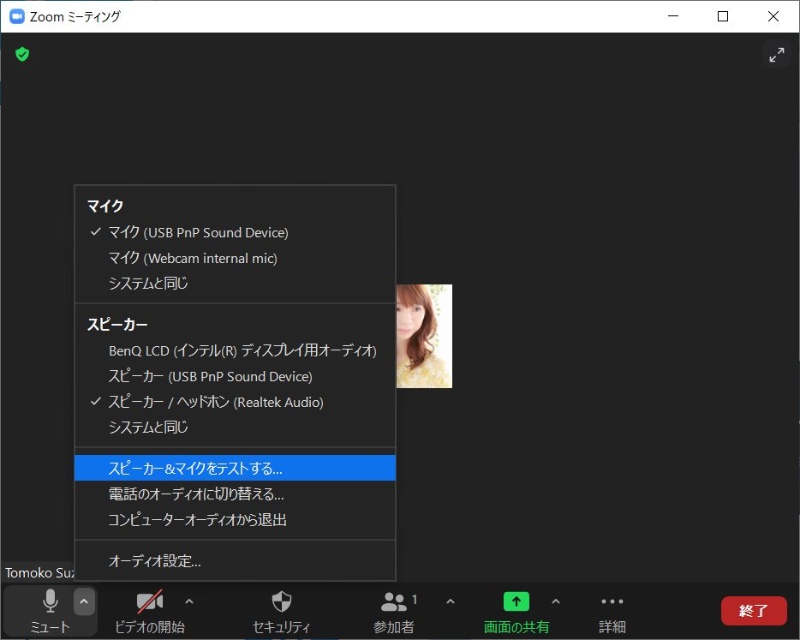Click the green meeting security shield
800x640 pixels.
click(x=22, y=54)
